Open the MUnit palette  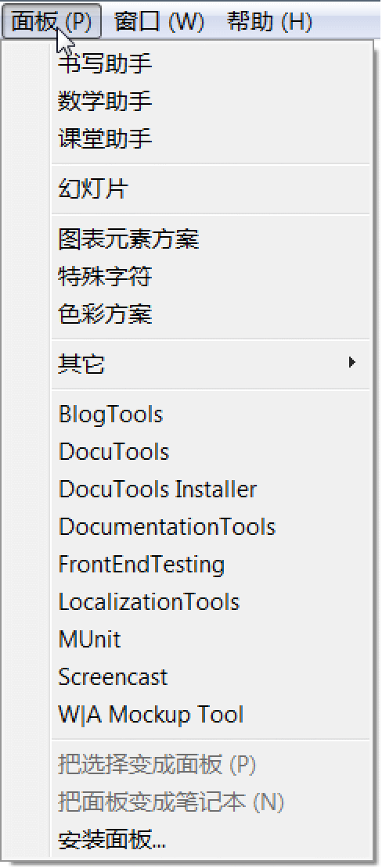click(x=211, y=640)
